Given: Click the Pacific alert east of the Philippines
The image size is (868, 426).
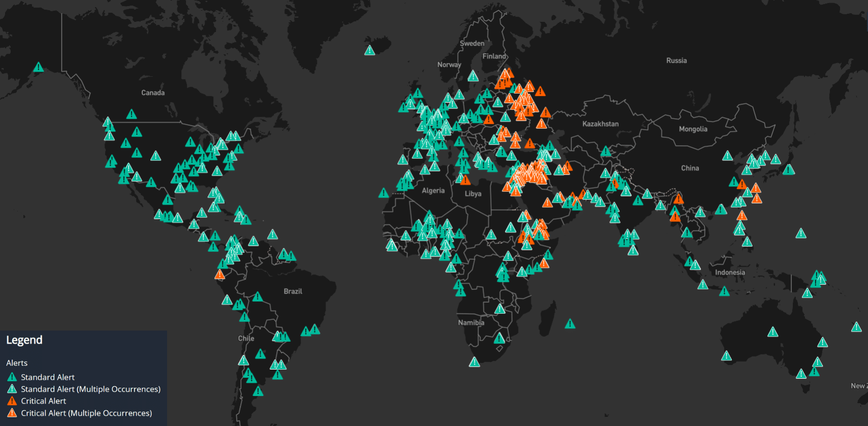Looking at the screenshot, I should point(801,234).
